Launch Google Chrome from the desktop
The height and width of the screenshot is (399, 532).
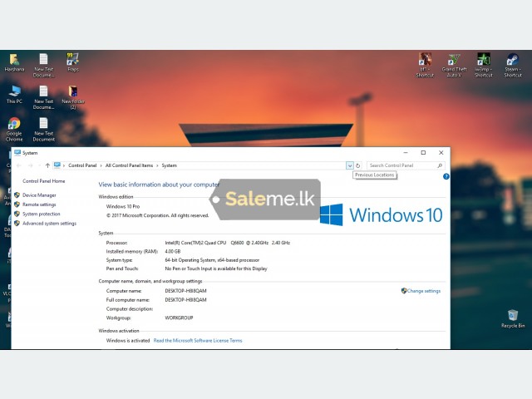click(x=14, y=130)
